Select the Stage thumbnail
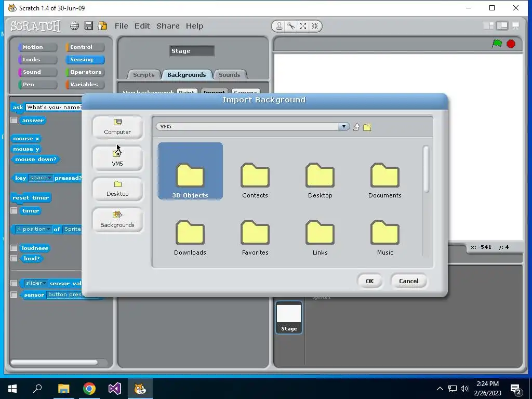Image resolution: width=532 pixels, height=399 pixels. (289, 317)
